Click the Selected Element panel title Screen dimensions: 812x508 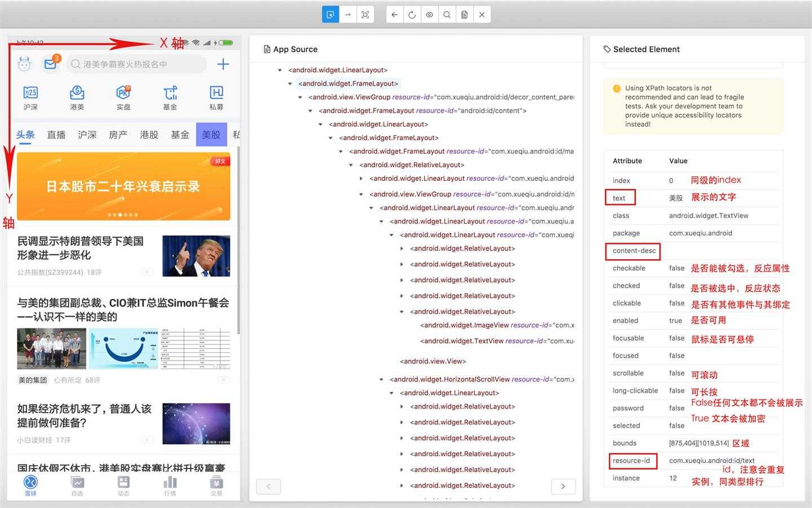point(646,49)
